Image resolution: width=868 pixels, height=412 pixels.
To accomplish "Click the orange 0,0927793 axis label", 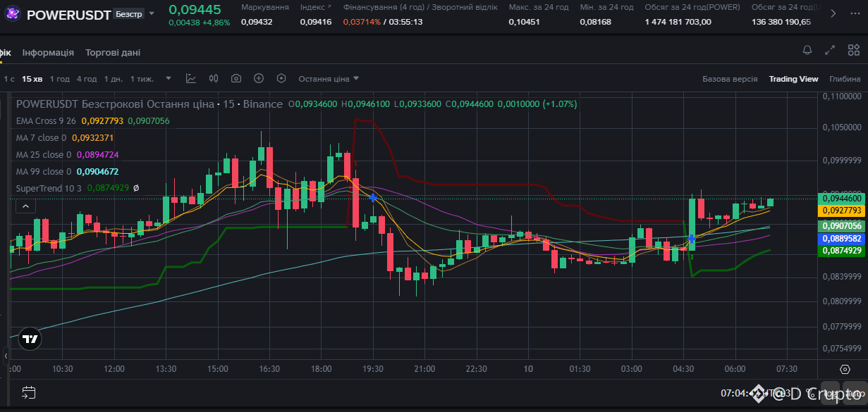I will click(841, 210).
